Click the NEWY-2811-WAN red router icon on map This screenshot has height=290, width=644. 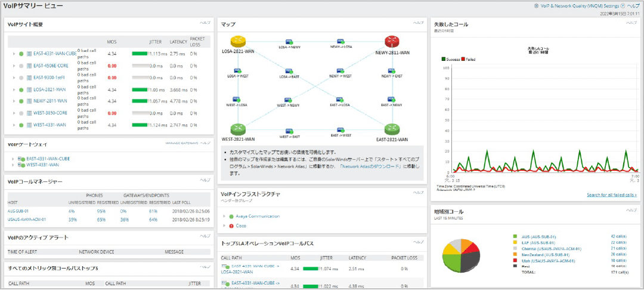click(392, 41)
